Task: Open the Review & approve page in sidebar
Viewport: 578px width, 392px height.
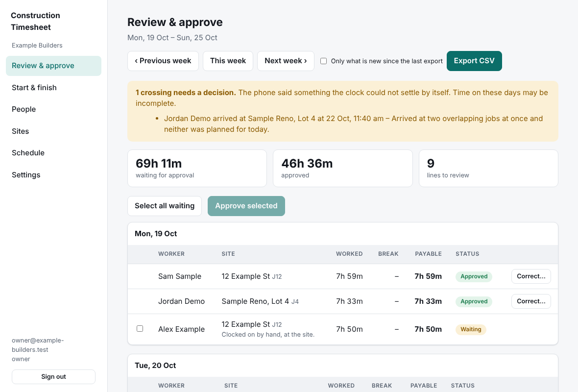Action: coord(53,66)
